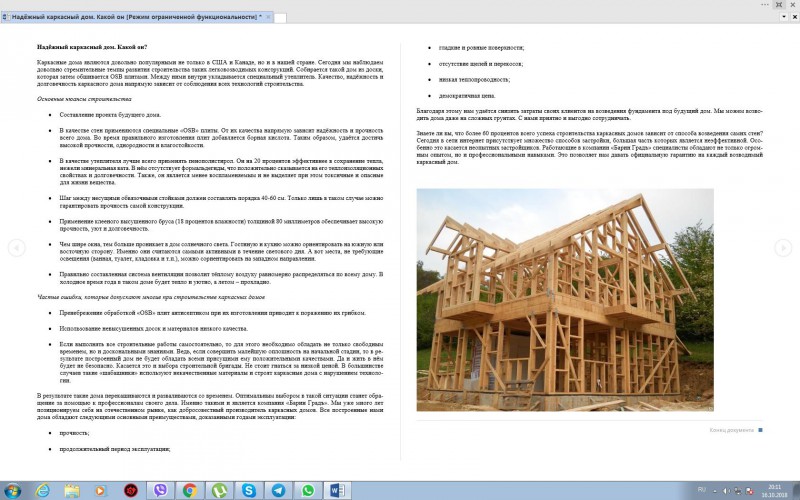Open Skype from the taskbar
800x500 pixels.
(x=249, y=491)
